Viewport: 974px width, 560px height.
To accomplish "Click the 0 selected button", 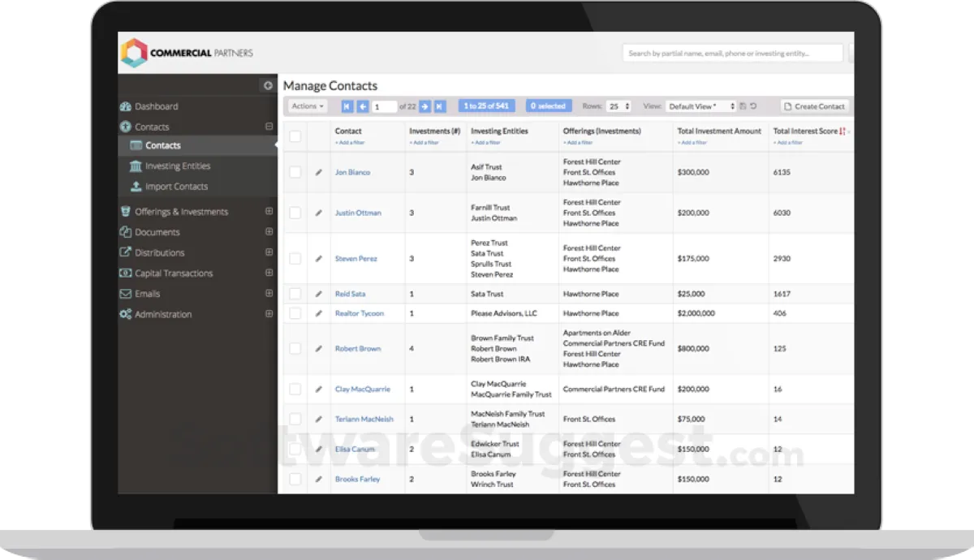I will click(549, 106).
